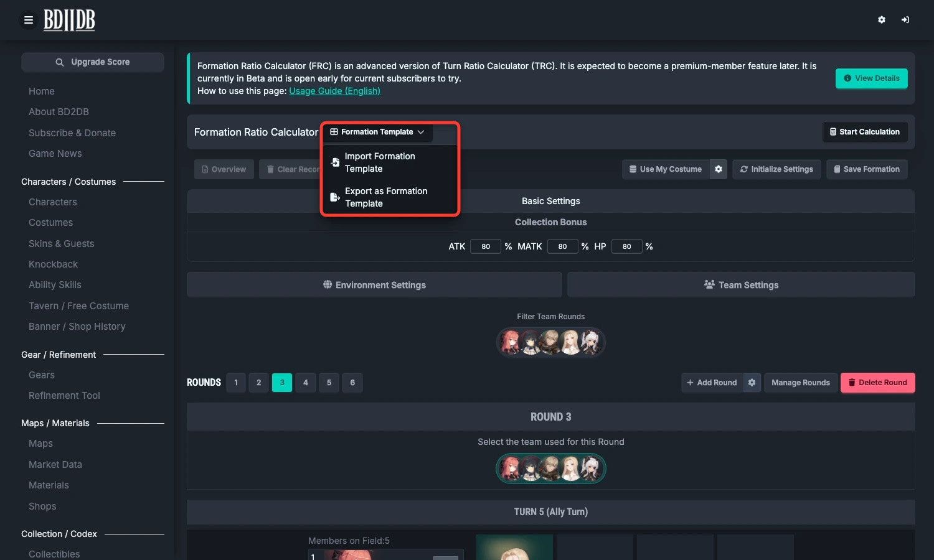This screenshot has width=934, height=560.
Task: Click the MATK collection bonus field
Action: [563, 246]
